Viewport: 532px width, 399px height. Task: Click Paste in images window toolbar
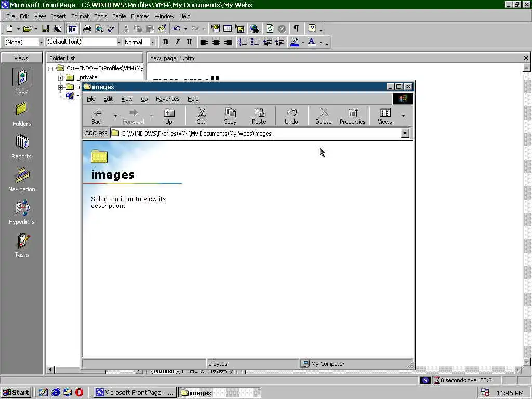tap(259, 116)
